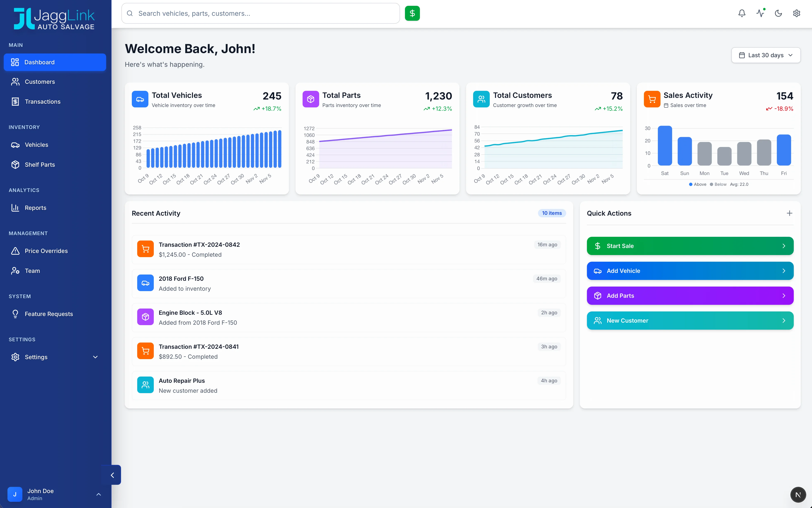Open Price Overrides under Management
This screenshot has height=508, width=812.
(46, 251)
